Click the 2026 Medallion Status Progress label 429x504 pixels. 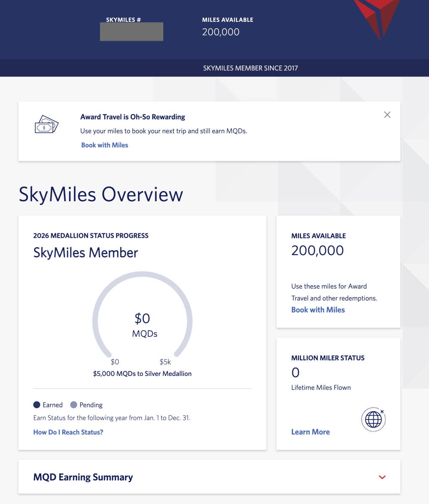tap(91, 236)
